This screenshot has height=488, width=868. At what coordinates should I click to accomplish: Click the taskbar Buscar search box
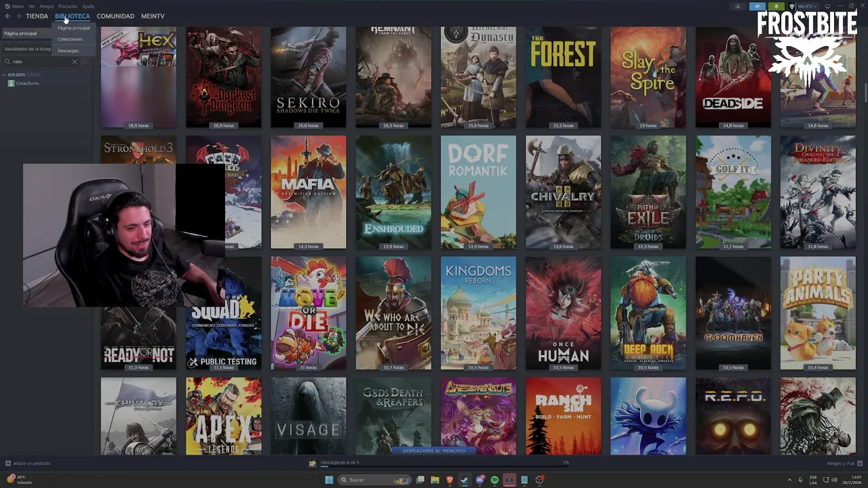pos(375,480)
